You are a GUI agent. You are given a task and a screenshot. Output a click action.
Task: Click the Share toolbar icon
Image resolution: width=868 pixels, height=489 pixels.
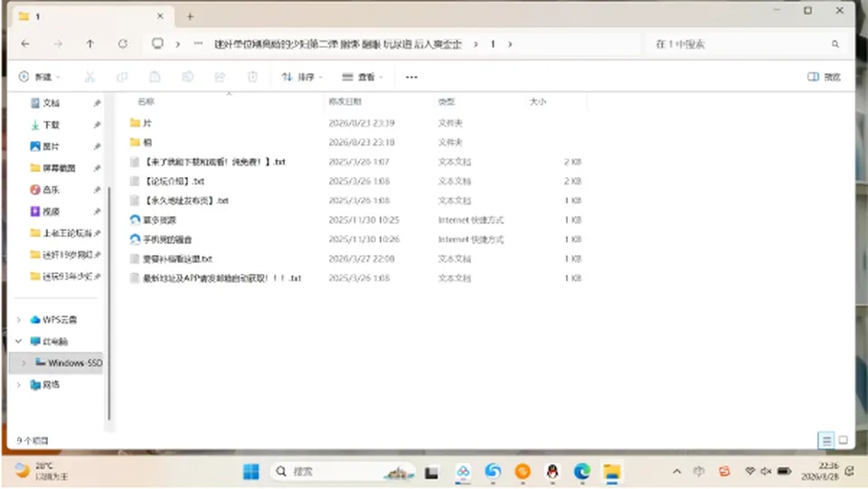[x=220, y=77]
